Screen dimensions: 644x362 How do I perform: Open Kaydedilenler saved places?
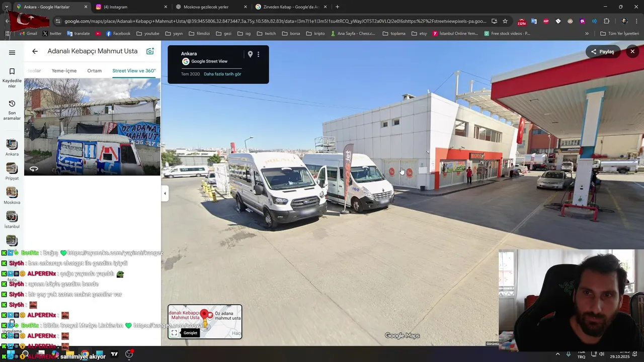tap(12, 78)
